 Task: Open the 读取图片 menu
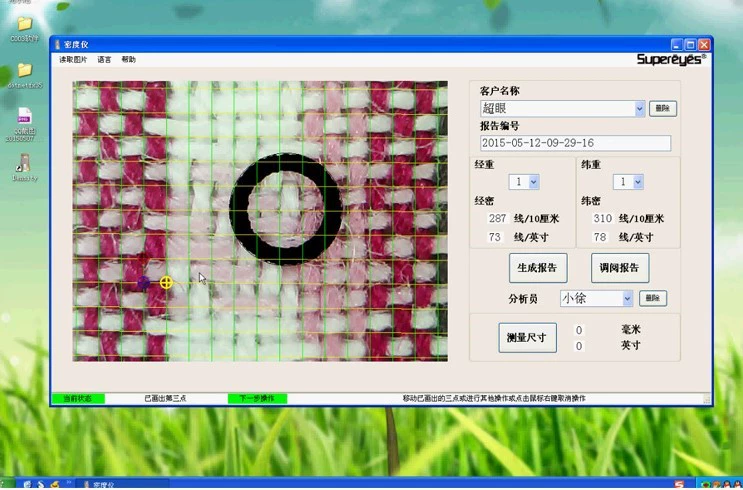[73, 60]
